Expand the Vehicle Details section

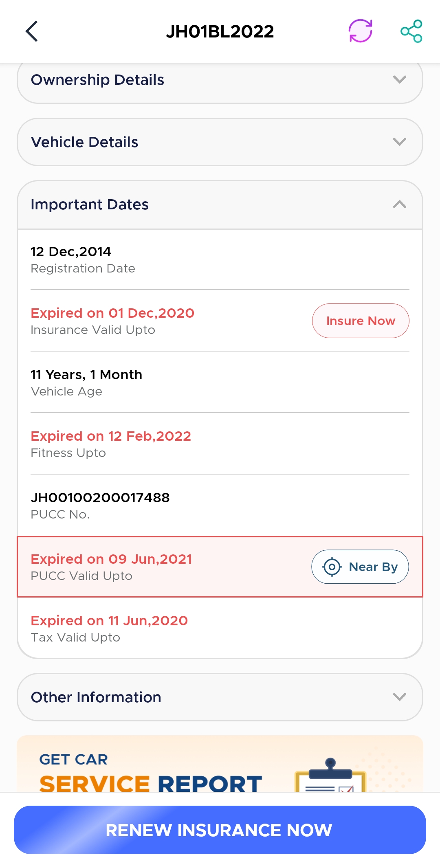coord(220,142)
